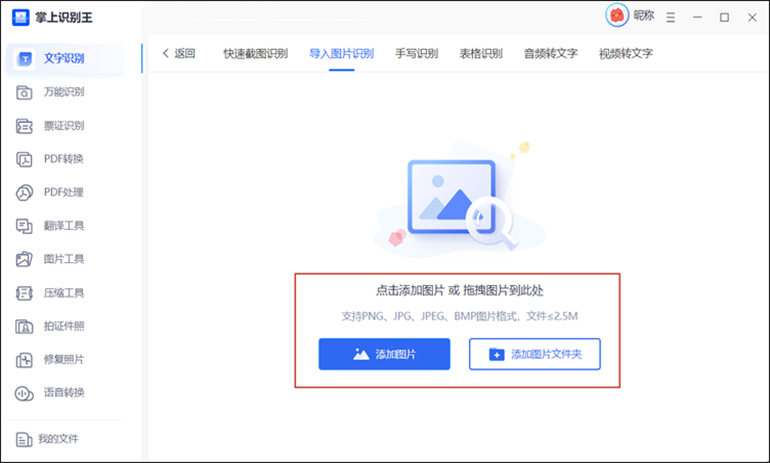Click 昵称 user nickname

pyautogui.click(x=644, y=16)
